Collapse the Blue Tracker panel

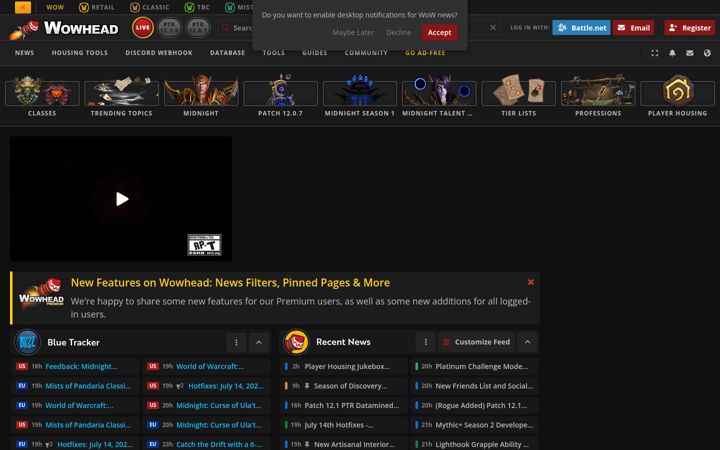259,342
